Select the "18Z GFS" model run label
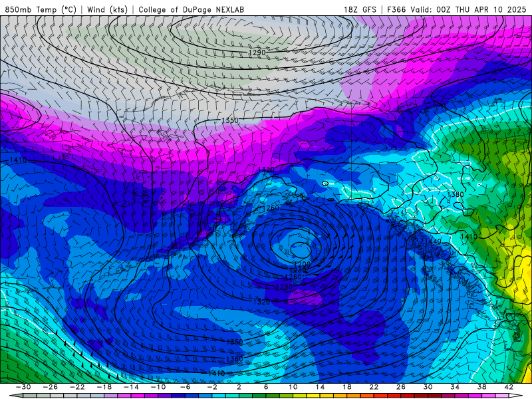Screen dimensions: 532x399 [x=360, y=9]
